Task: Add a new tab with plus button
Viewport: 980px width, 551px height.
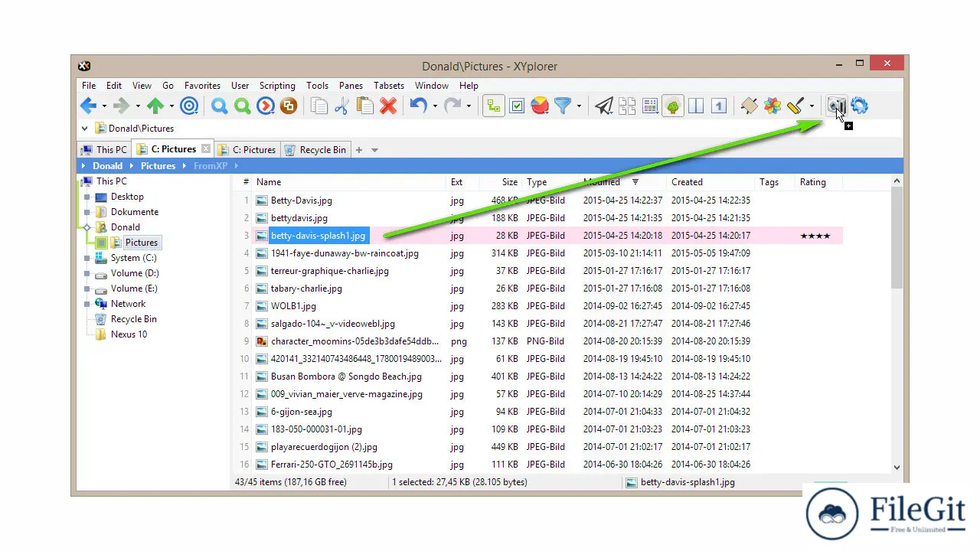Action: coord(358,150)
